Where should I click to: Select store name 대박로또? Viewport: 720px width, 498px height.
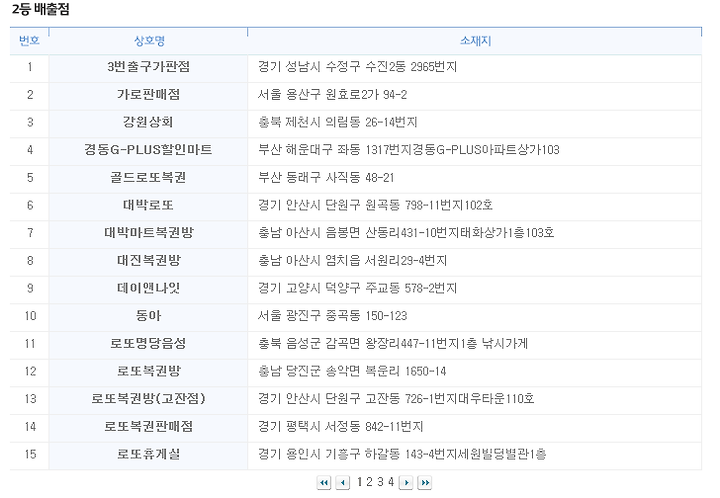pos(148,205)
